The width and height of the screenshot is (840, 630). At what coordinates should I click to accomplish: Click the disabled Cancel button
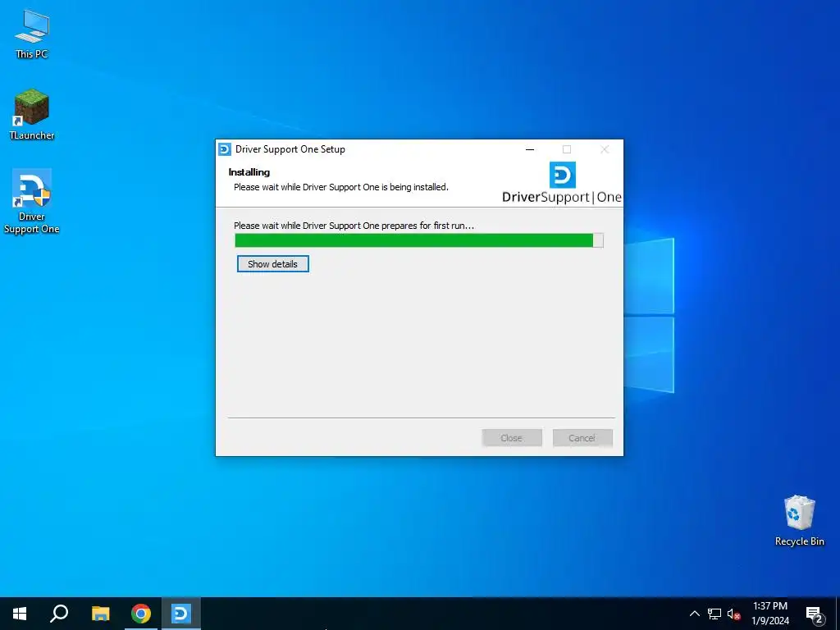pyautogui.click(x=582, y=438)
